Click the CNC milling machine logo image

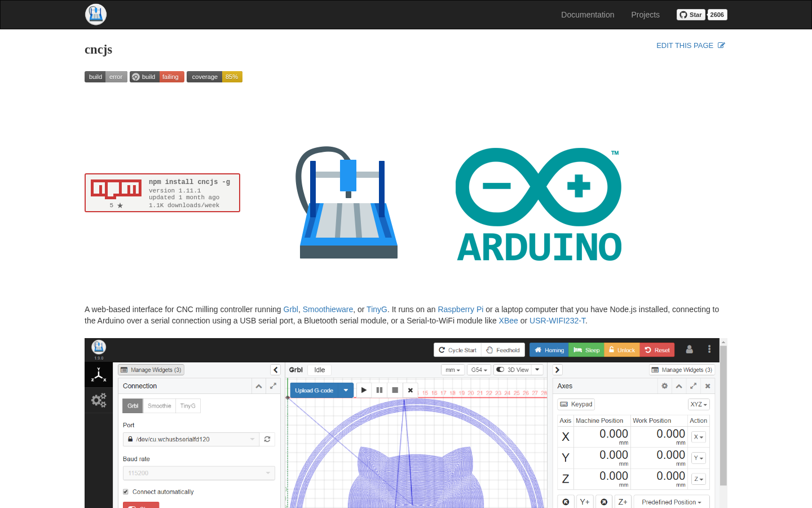[348, 203]
